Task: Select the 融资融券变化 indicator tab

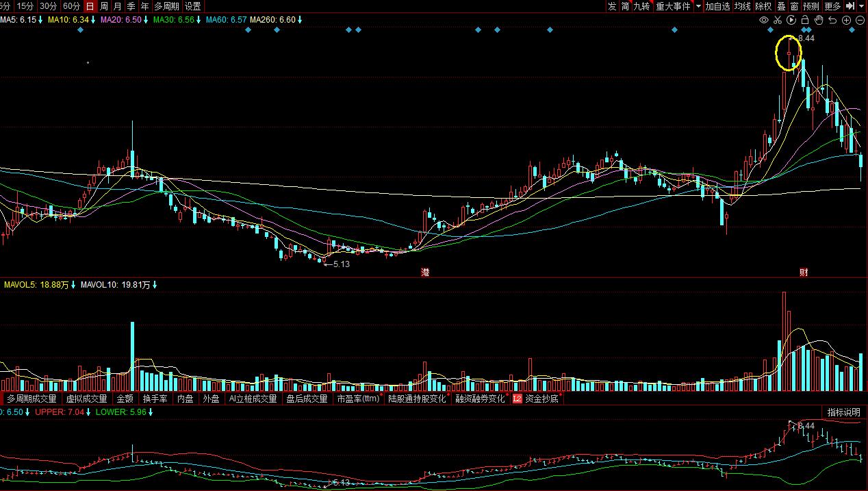Action: pyautogui.click(x=481, y=399)
